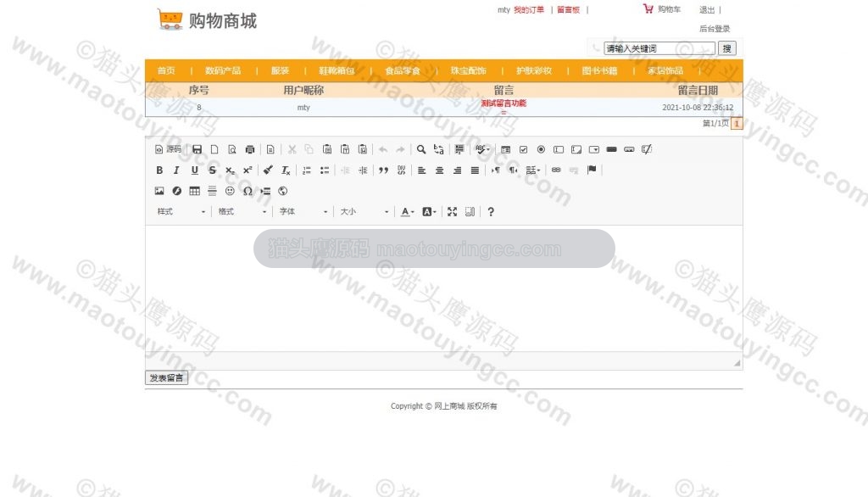Click the Paste icon
The width and height of the screenshot is (868, 497).
[327, 149]
